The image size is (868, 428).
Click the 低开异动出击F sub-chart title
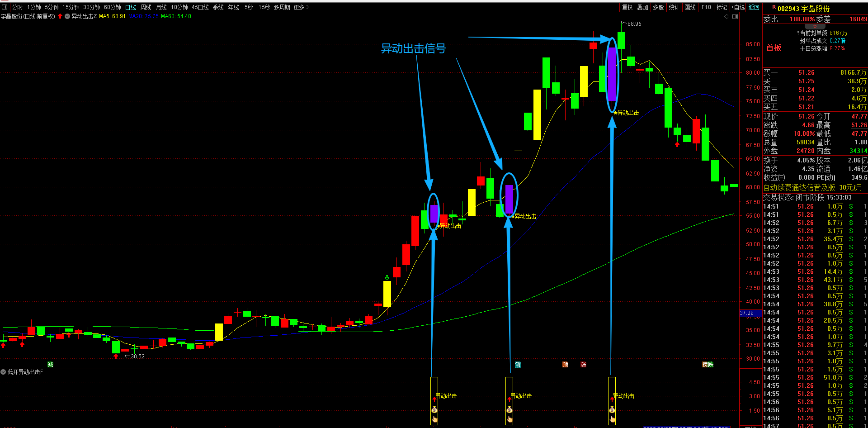tap(25, 372)
